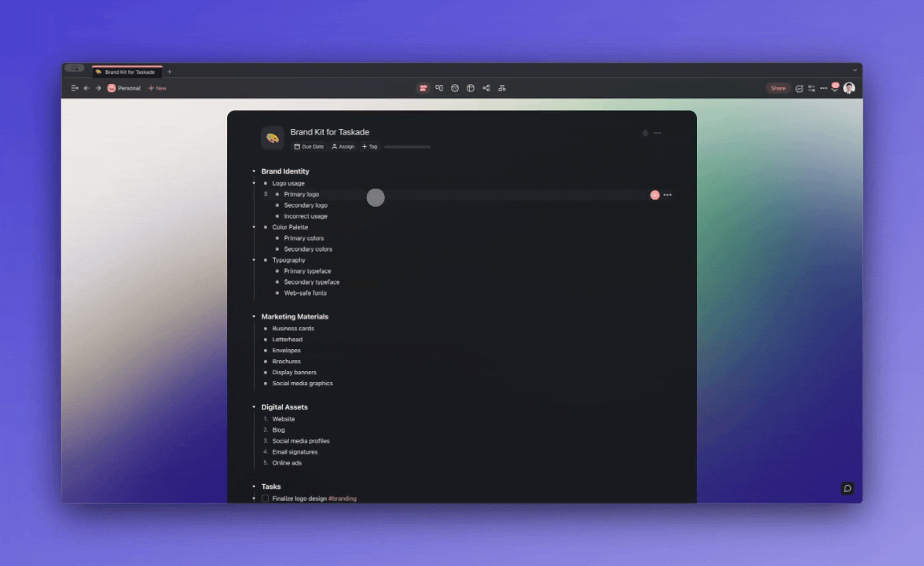Open the chat bubble in the bottom corner
The height and width of the screenshot is (566, 924).
[x=848, y=488]
